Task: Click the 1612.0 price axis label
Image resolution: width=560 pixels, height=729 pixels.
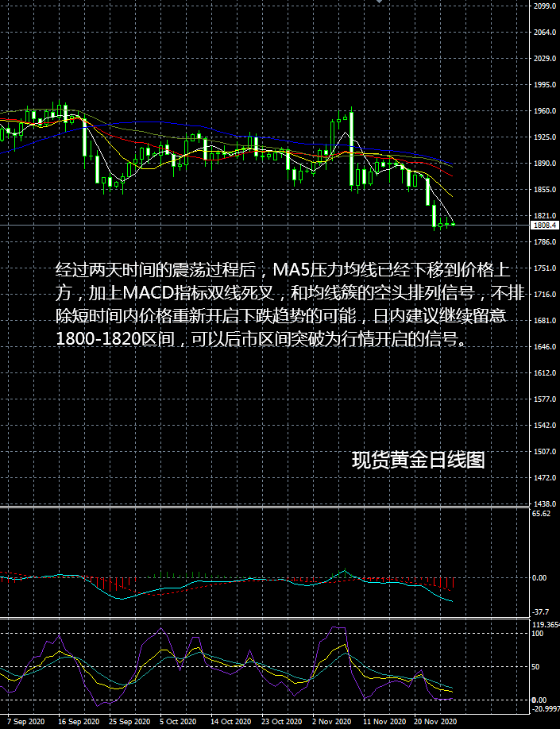Action: tap(545, 373)
